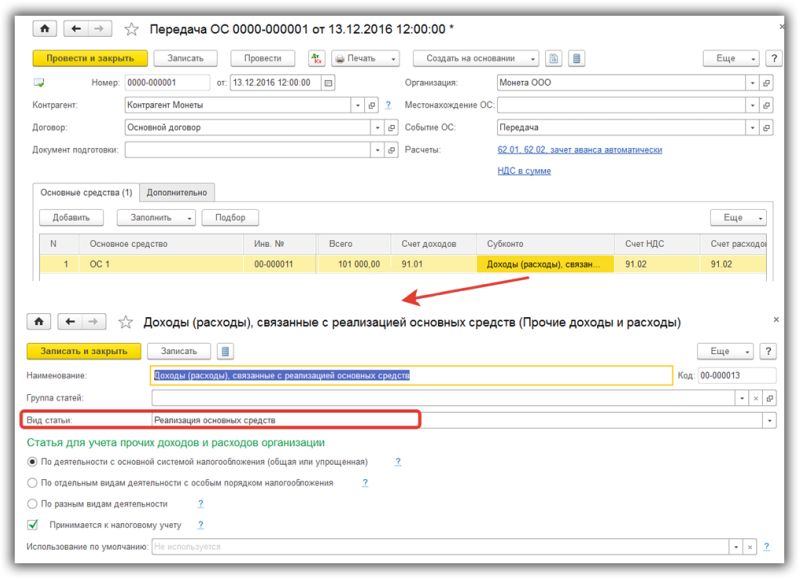Open the Местонахождение ОС record with the open icon
This screenshot has width=800, height=579.
click(766, 105)
